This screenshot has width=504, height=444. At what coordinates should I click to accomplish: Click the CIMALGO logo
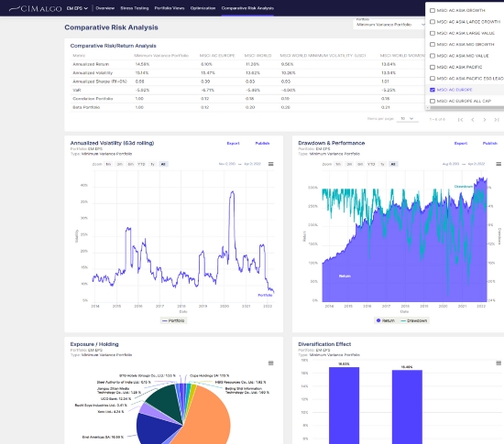coord(36,8)
